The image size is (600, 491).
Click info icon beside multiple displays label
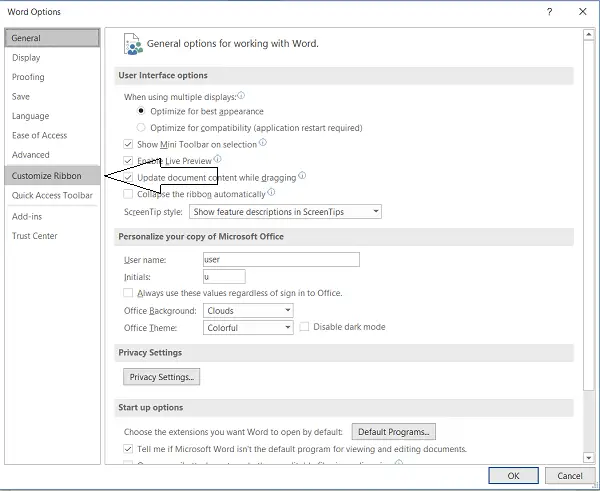click(241, 95)
